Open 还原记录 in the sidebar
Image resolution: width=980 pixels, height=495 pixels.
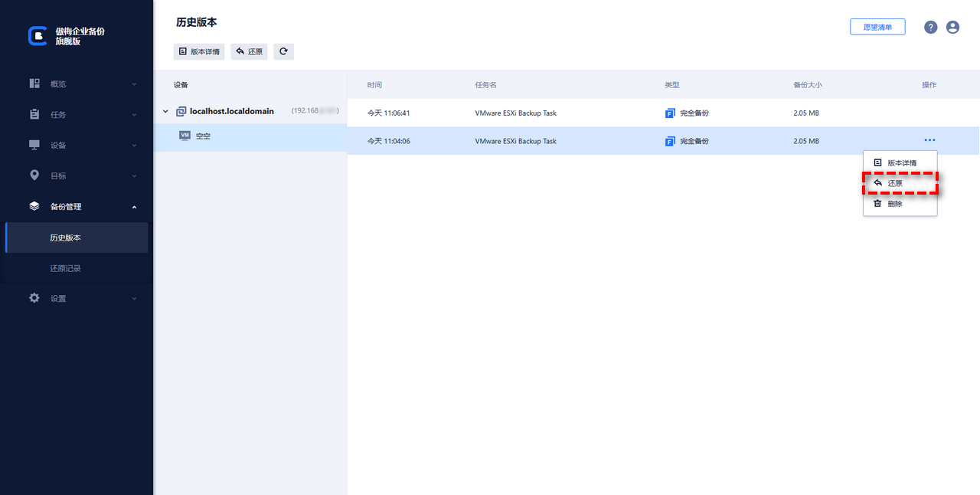(x=66, y=268)
